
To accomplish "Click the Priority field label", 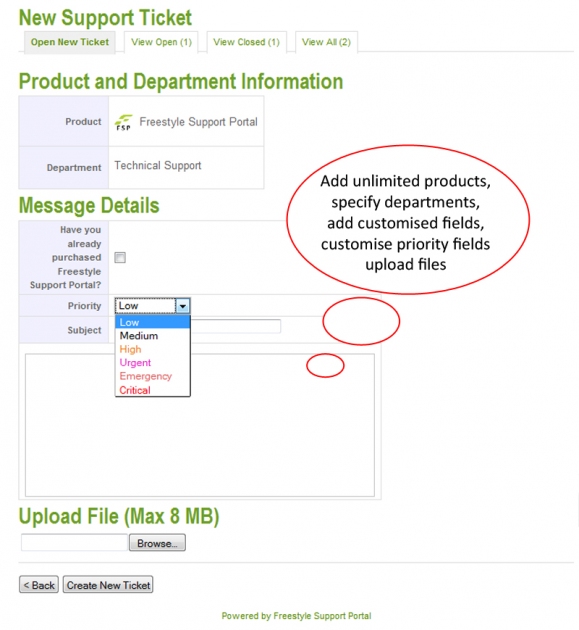I will pyautogui.click(x=84, y=306).
